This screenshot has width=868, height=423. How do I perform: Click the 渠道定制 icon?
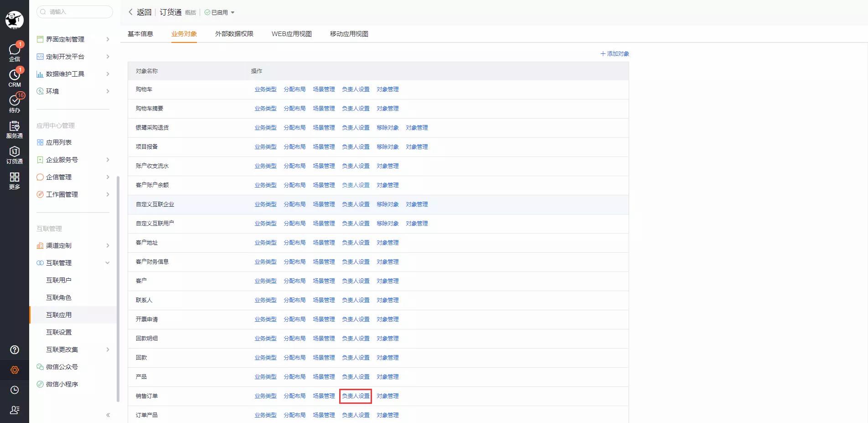pos(40,245)
